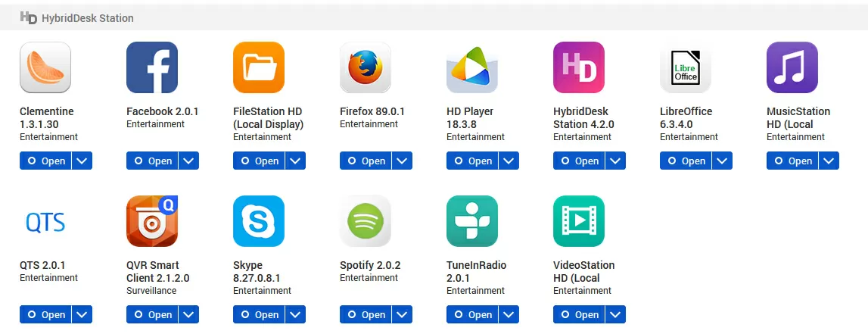Screen dimensions: 868x334
Task: Click the 'Skype 8.27.0.8.1' title text
Action: [x=257, y=271]
